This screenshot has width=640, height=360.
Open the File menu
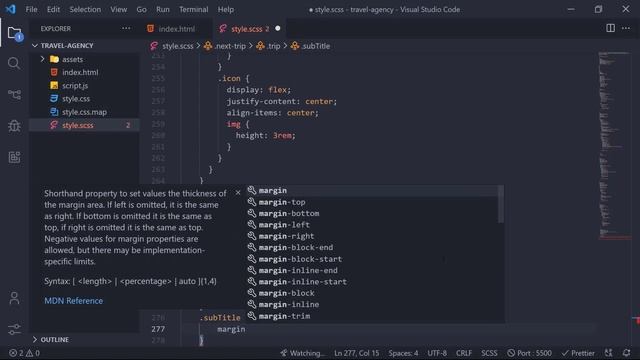pos(31,9)
